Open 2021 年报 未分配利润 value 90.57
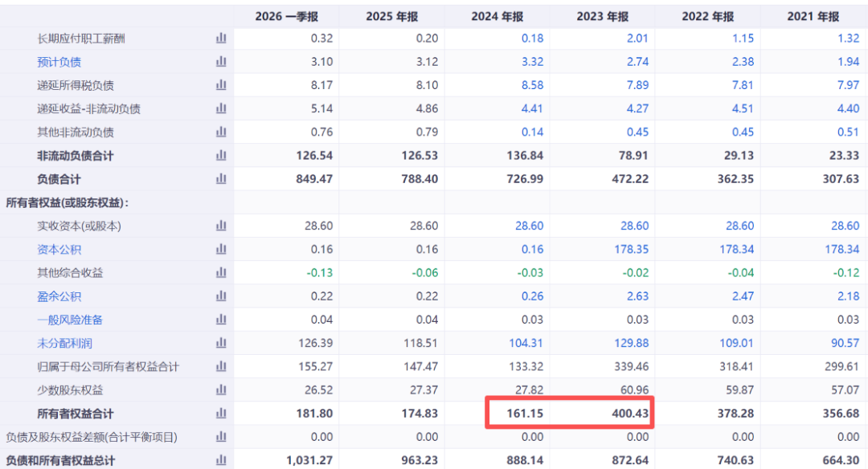The width and height of the screenshot is (868, 469). point(845,343)
